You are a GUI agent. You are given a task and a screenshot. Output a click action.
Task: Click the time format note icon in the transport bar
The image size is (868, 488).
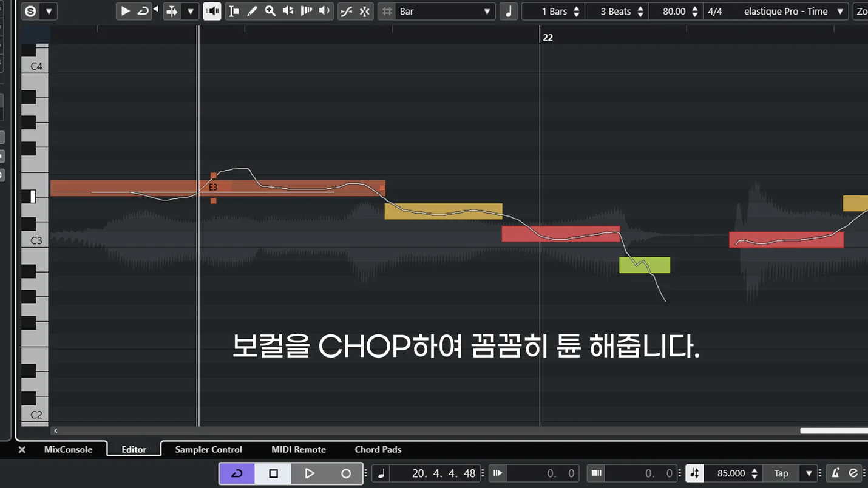coord(381,473)
